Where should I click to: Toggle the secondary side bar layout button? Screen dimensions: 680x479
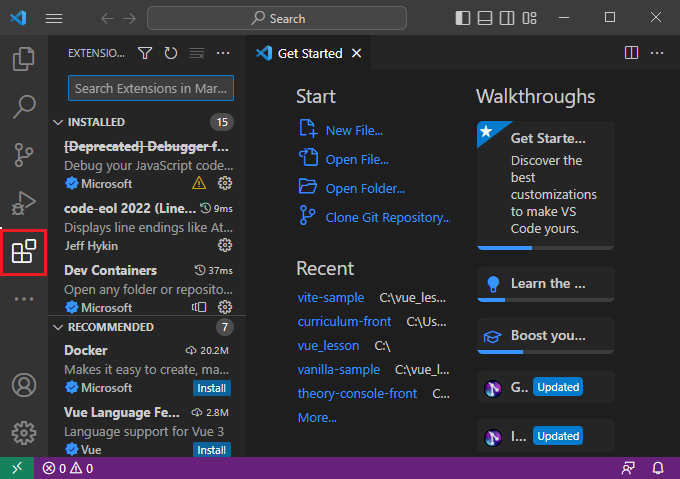508,18
